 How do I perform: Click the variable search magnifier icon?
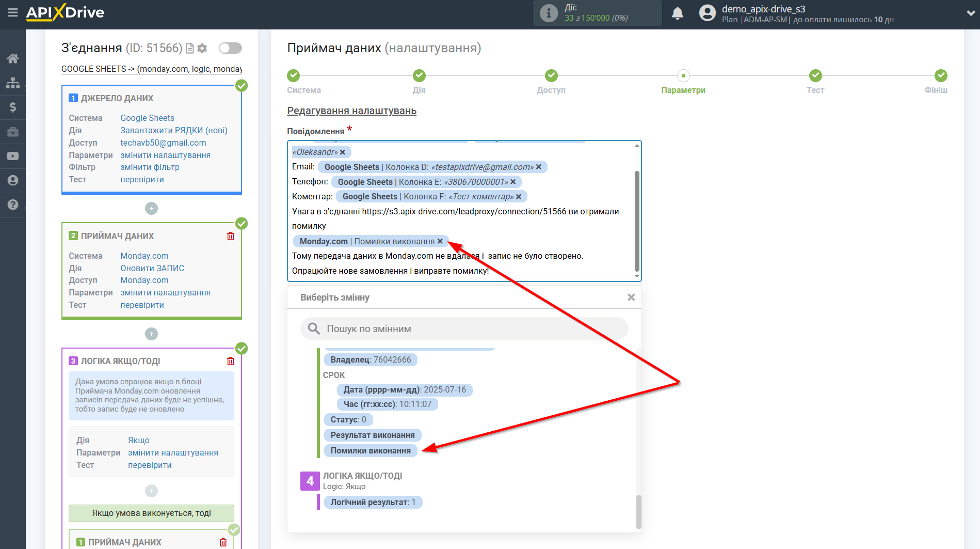[314, 328]
